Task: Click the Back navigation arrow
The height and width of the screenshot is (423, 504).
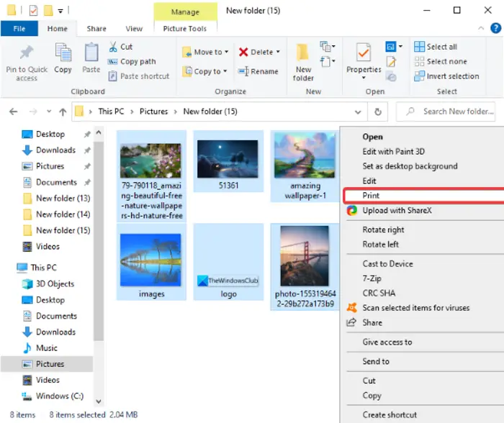Action: click(x=14, y=112)
